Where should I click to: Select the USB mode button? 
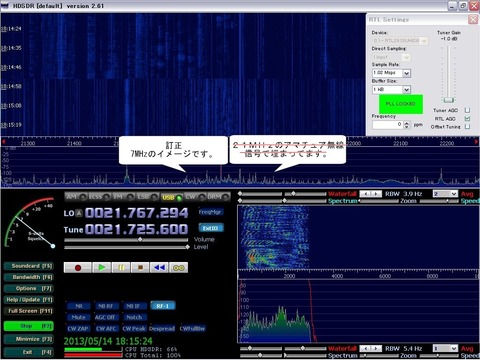171,197
